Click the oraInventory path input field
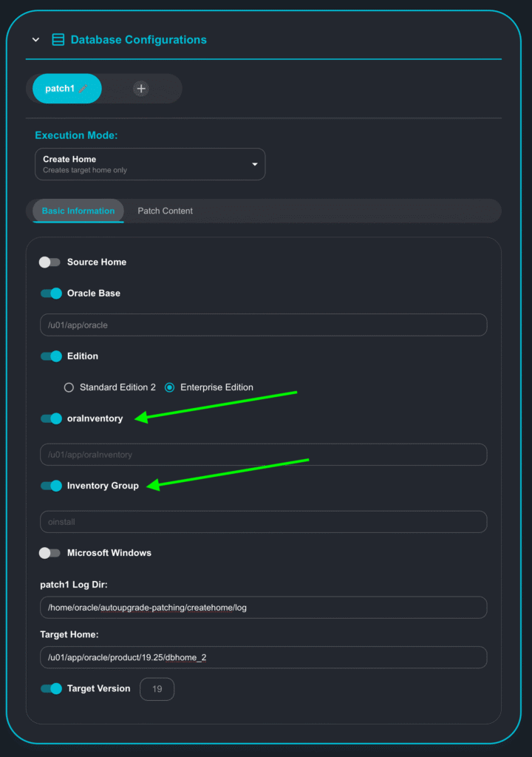 [263, 455]
